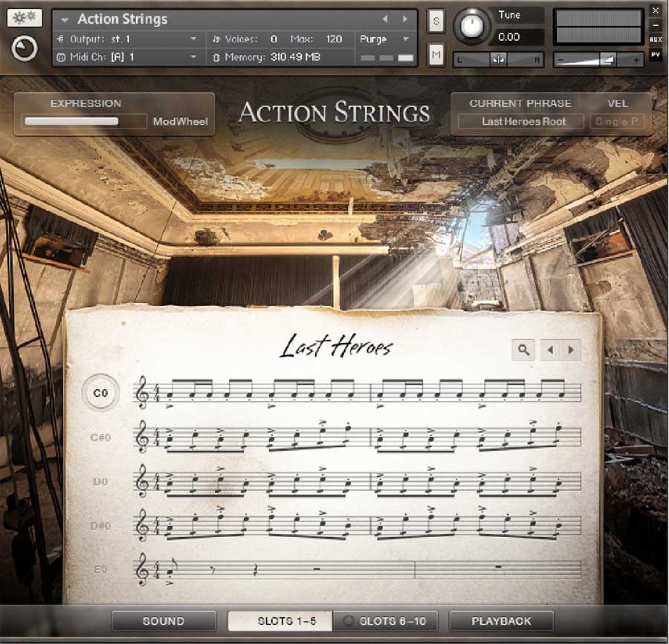Viewport: 669px width, 644px height.
Task: Open phrase browser with magnifier icon
Action: click(523, 350)
